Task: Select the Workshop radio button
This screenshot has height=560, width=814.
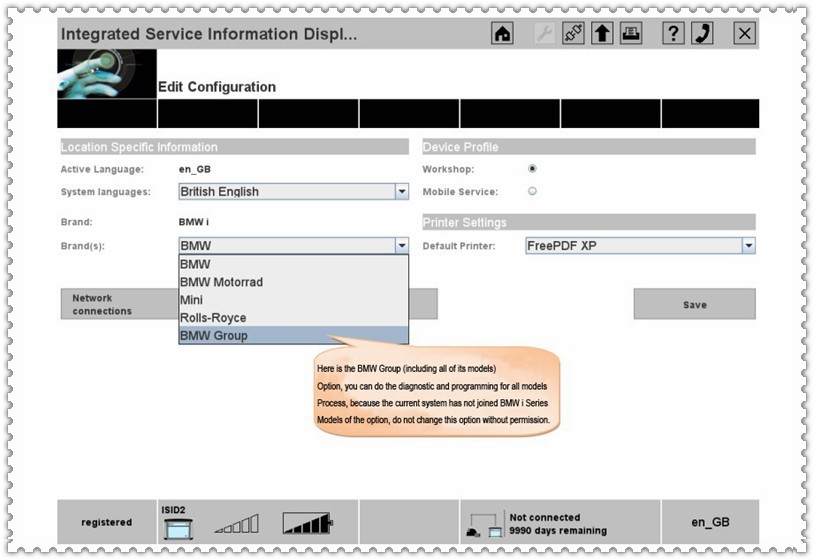Action: click(532, 168)
